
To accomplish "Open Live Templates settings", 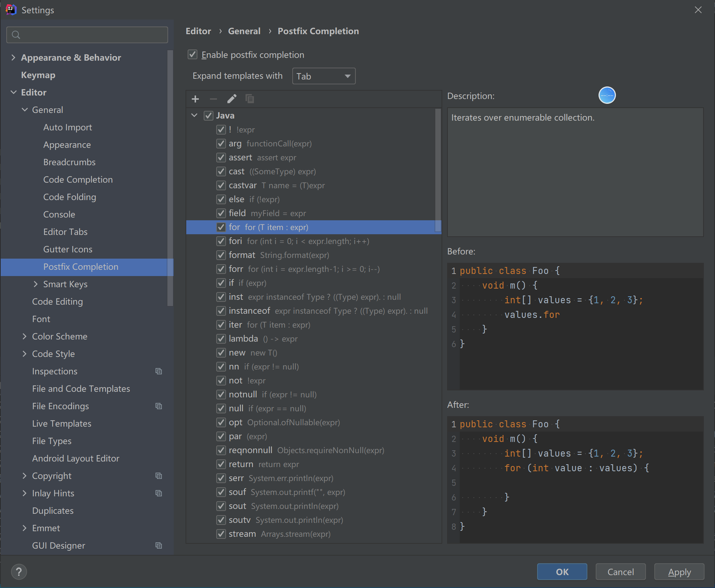I will (x=62, y=423).
